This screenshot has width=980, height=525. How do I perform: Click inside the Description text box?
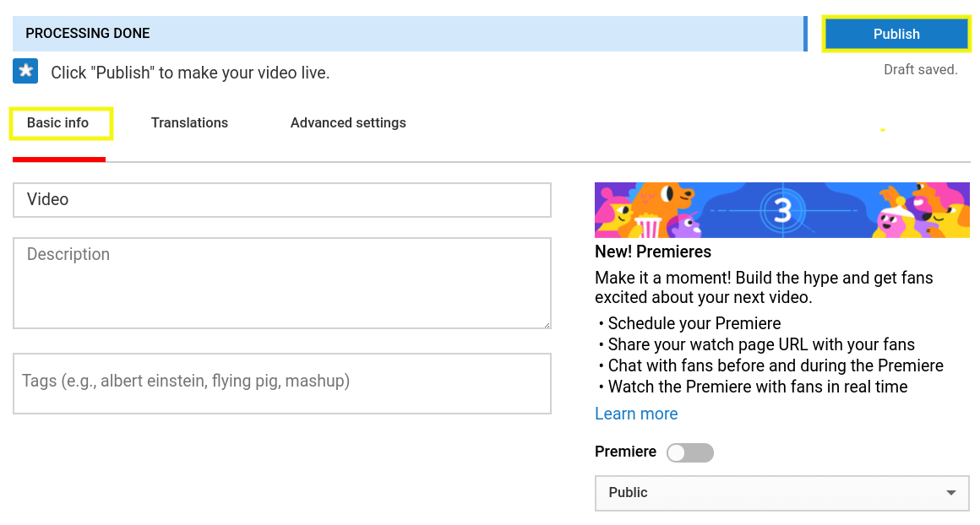point(282,283)
